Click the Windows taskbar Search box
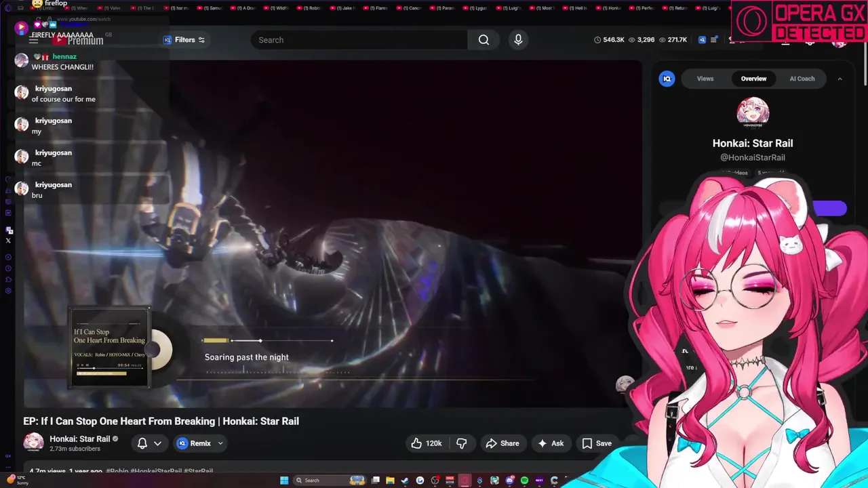The height and width of the screenshot is (488, 868). [330, 481]
